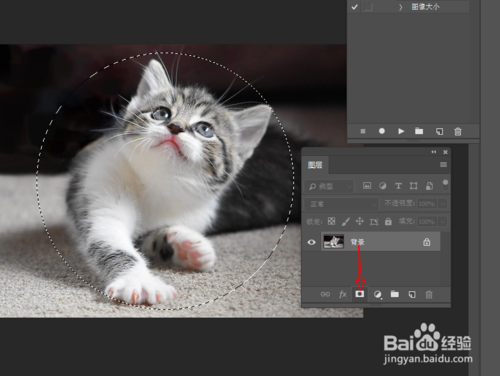Play the selected action

click(x=401, y=131)
